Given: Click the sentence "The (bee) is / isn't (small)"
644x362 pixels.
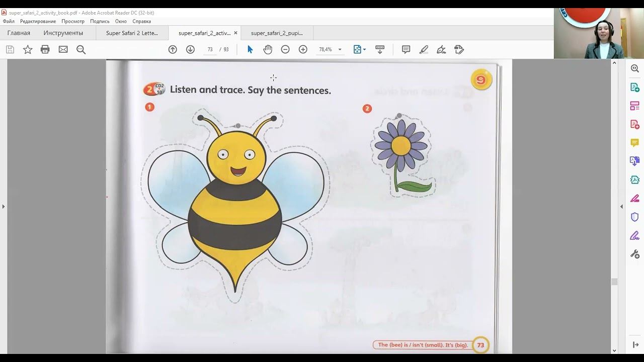Looking at the screenshot, I should point(423,345).
